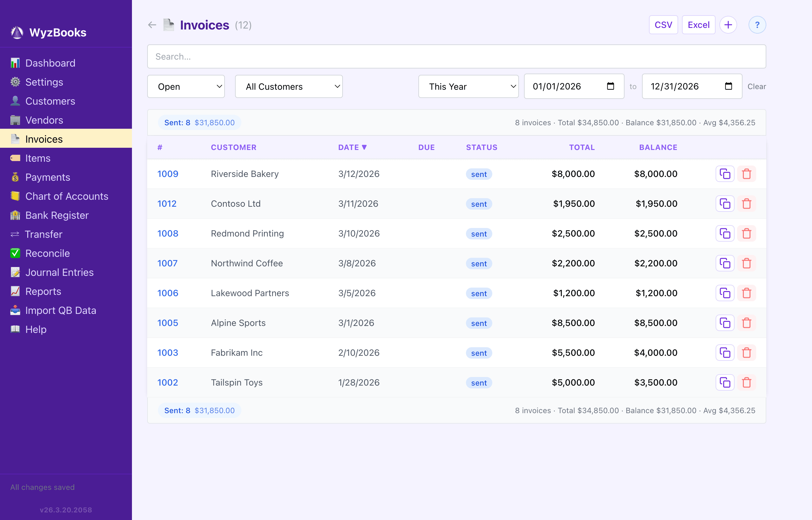Open the start date calendar picker
Image resolution: width=812 pixels, height=520 pixels.
[x=610, y=86]
